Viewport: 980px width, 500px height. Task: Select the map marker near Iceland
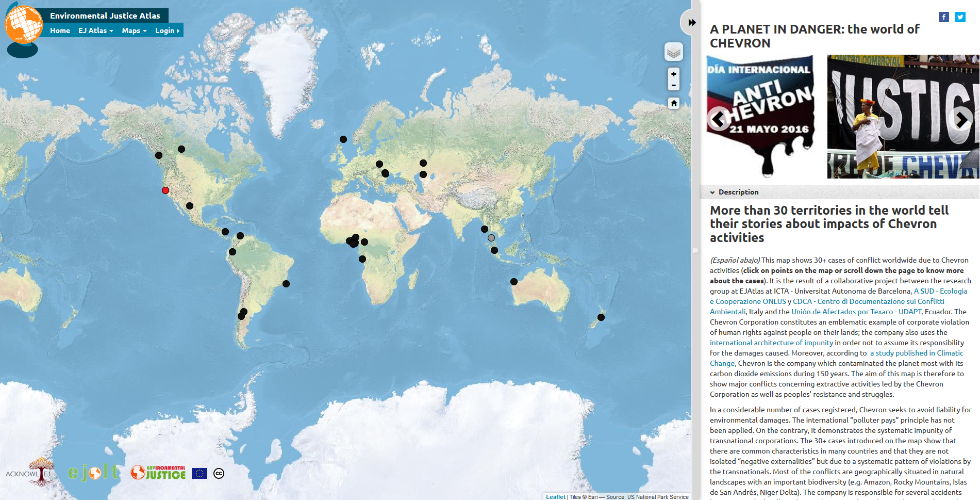click(x=343, y=139)
